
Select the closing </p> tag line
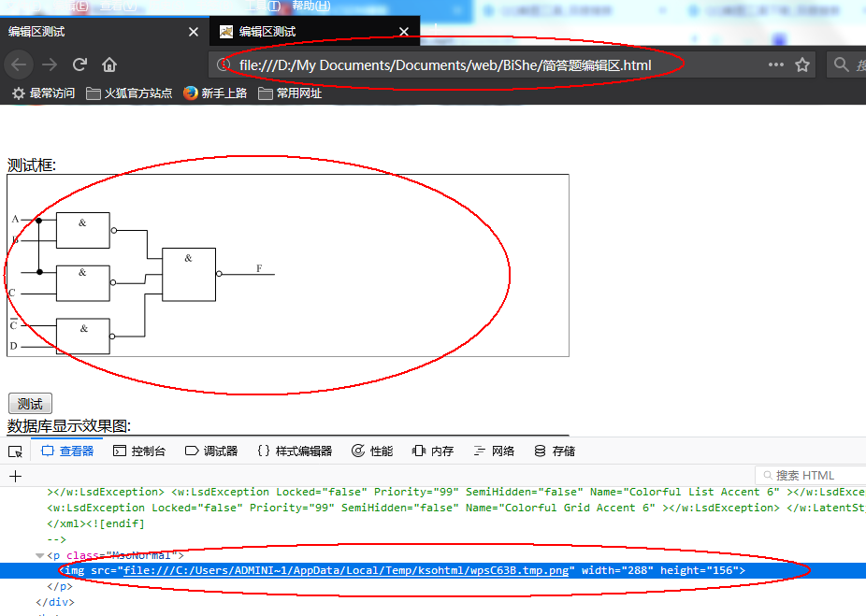(x=60, y=586)
